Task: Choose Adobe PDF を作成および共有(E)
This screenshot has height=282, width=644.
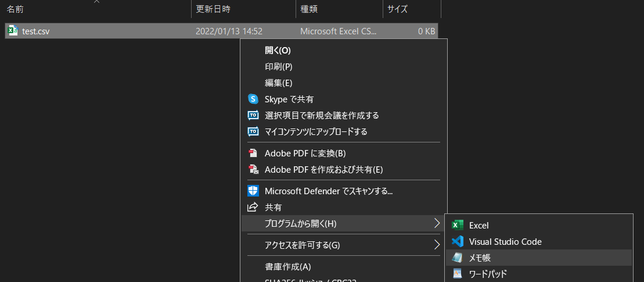Action: 344,169
